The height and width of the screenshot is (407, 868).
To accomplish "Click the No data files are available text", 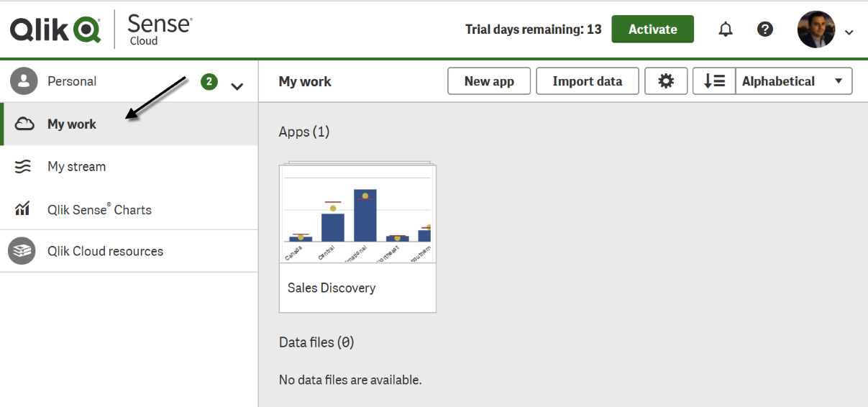I will (350, 380).
